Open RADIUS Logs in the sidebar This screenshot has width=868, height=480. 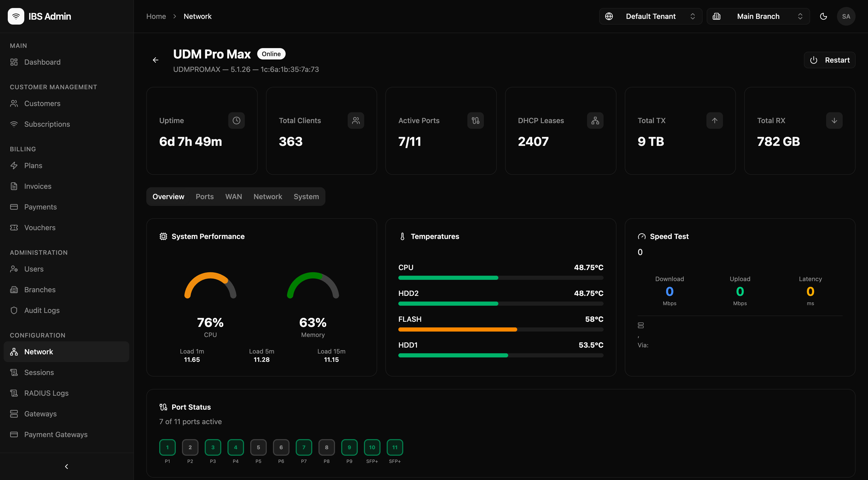pyautogui.click(x=66, y=393)
